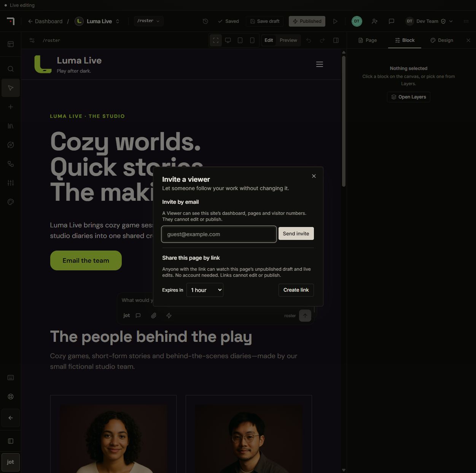
Task: Open the library books icon
Action: (x=11, y=126)
